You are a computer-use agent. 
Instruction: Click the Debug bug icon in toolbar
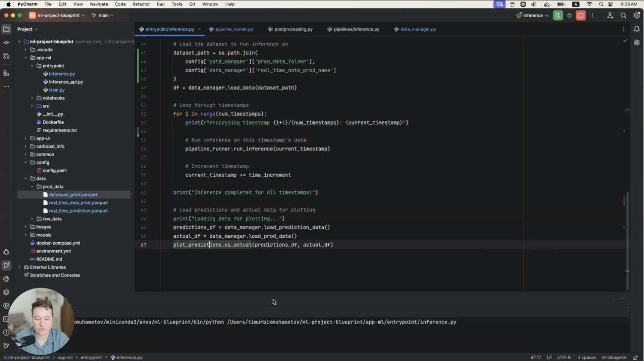coord(569,15)
